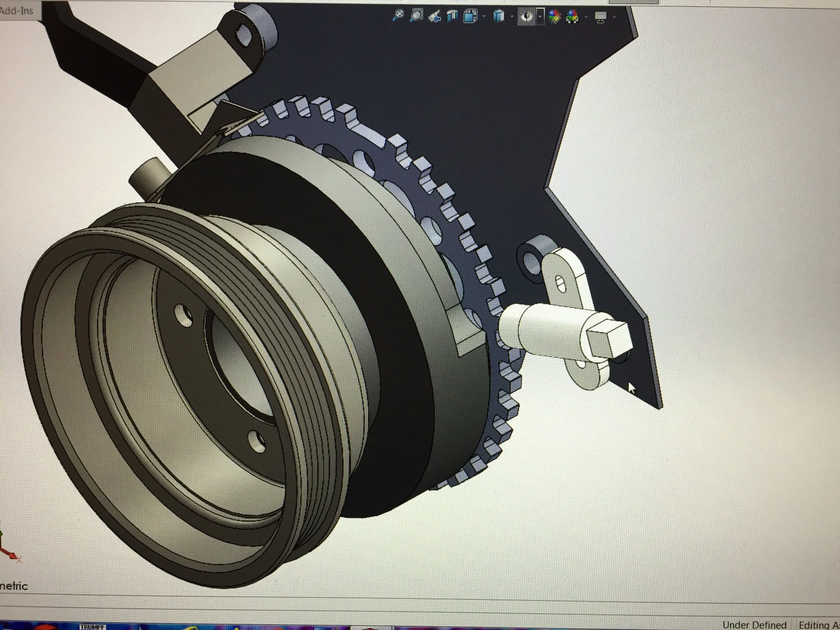The height and width of the screenshot is (630, 840).
Task: Open the View Settings monitor icon
Action: pyautogui.click(x=601, y=17)
